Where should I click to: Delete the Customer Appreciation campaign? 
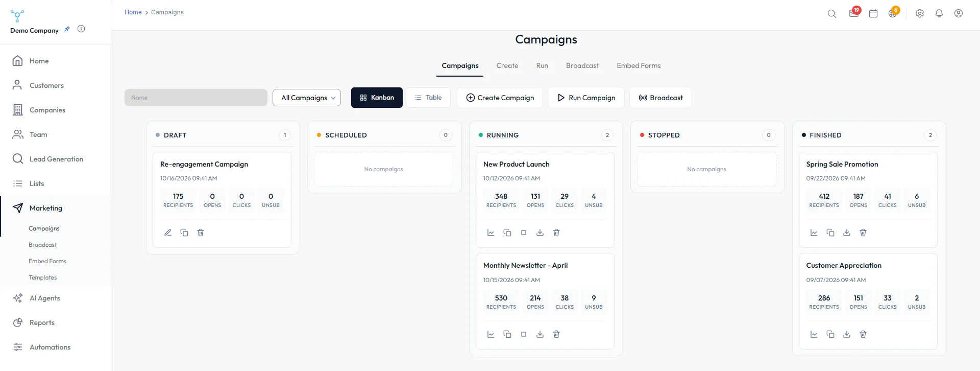tap(863, 334)
